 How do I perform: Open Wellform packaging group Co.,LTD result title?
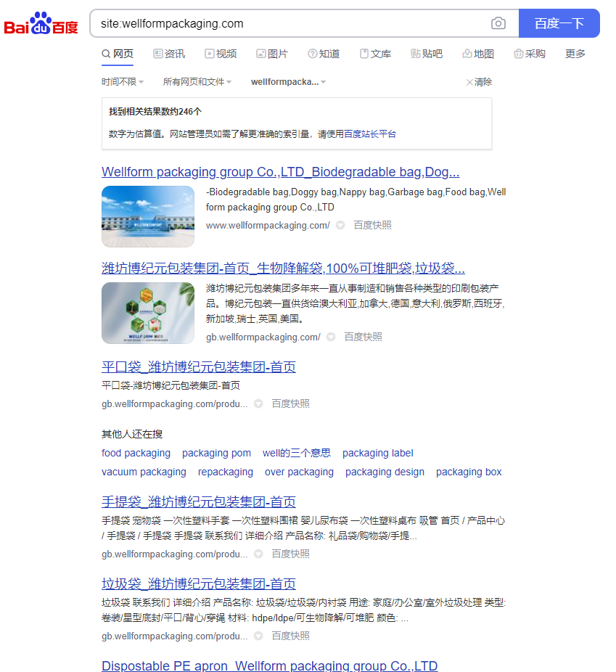[280, 172]
